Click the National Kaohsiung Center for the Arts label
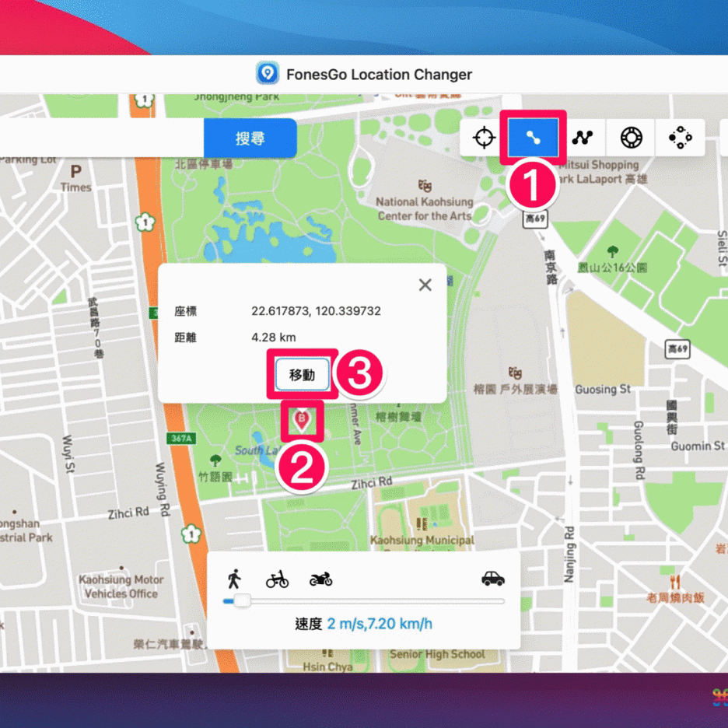This screenshot has height=728, width=728. 425,208
